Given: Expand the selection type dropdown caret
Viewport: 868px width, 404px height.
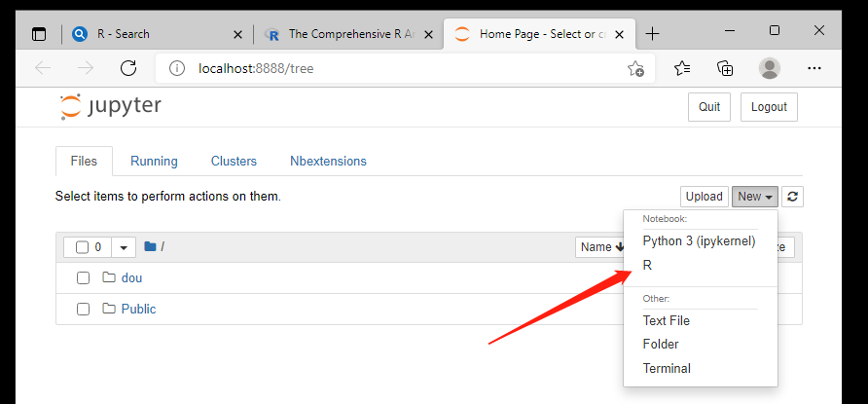Looking at the screenshot, I should 124,247.
